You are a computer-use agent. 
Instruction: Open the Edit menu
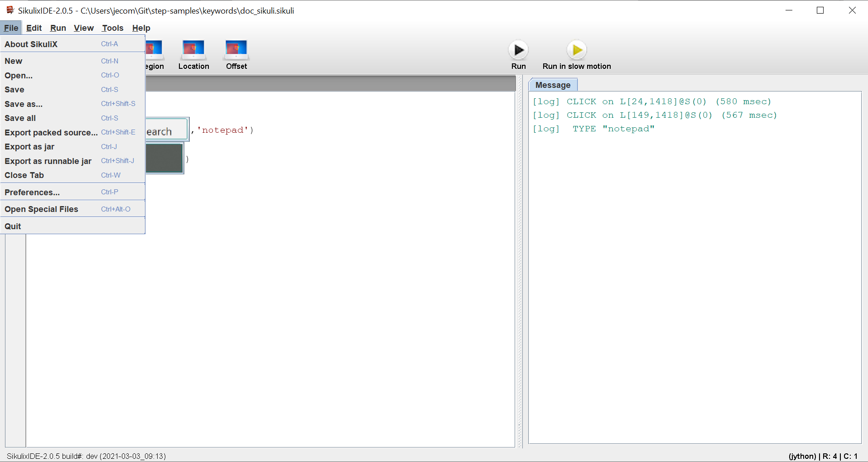coord(34,28)
